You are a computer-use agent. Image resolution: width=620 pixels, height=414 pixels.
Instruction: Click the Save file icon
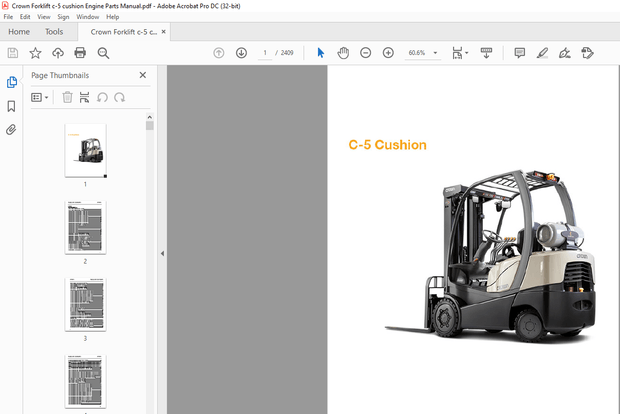tap(13, 53)
